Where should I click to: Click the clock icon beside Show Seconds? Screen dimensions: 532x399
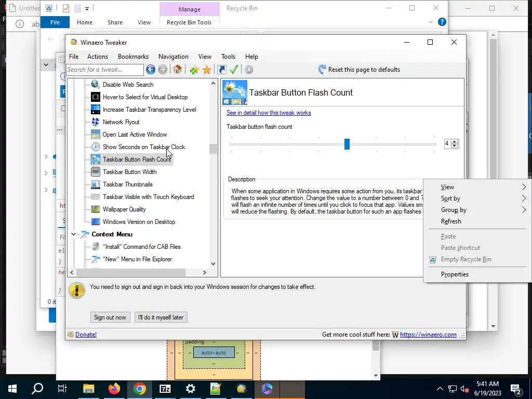(x=96, y=147)
